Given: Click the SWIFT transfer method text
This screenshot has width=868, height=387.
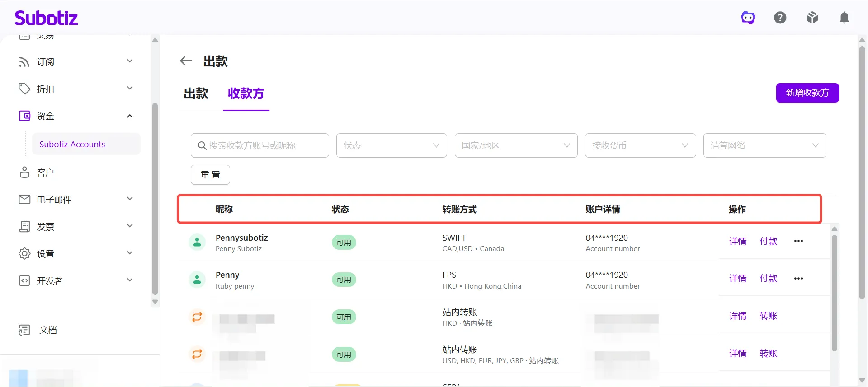Looking at the screenshot, I should [454, 238].
